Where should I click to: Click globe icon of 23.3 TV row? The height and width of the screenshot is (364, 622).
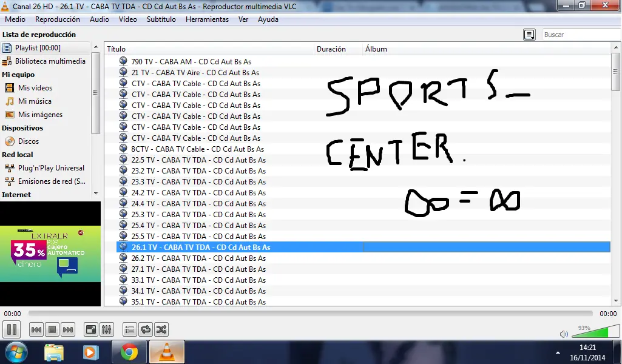pyautogui.click(x=123, y=181)
